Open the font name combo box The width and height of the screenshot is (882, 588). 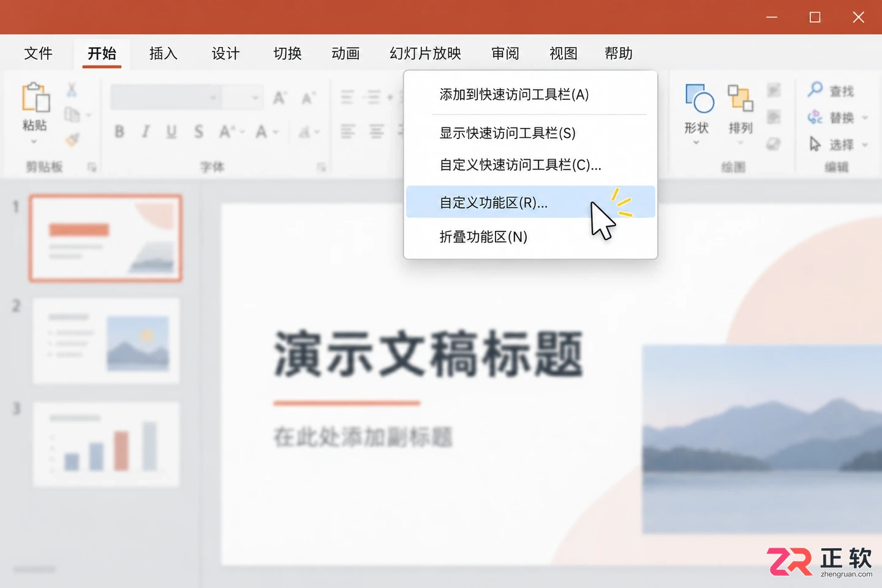(x=166, y=97)
